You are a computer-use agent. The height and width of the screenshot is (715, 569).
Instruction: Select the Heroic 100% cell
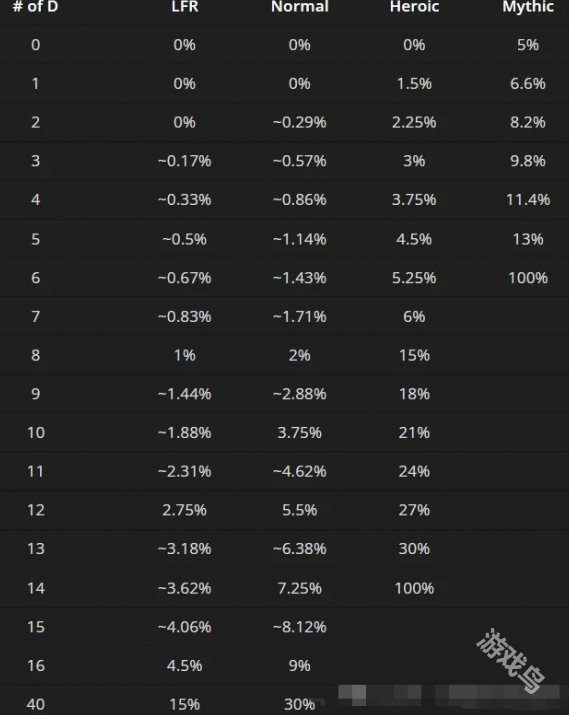tap(414, 588)
